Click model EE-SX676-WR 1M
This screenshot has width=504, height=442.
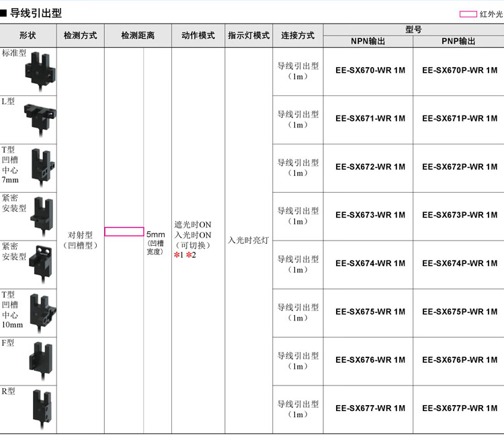(370, 360)
